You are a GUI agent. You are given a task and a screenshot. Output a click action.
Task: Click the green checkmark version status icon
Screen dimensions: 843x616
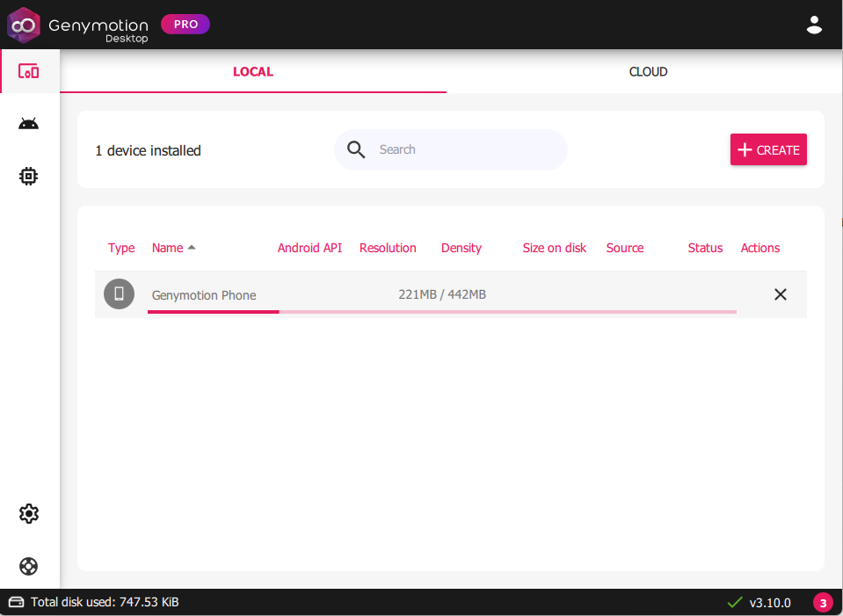pos(734,603)
